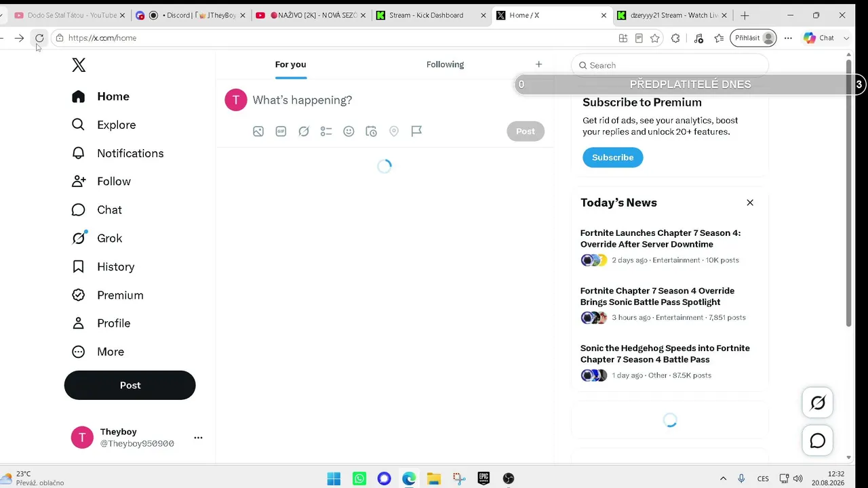Open OBS Studio from the taskbar
The width and height of the screenshot is (868, 488).
(x=509, y=479)
